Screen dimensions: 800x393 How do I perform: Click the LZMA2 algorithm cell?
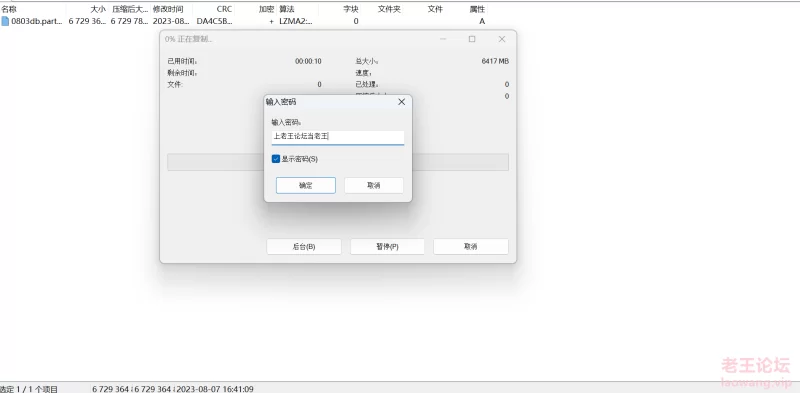pyautogui.click(x=296, y=21)
